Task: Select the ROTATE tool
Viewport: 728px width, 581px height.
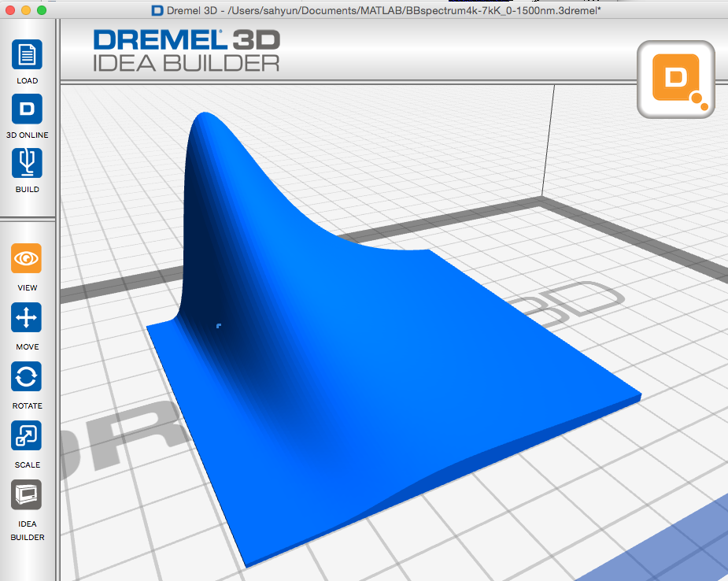Action: [27, 376]
